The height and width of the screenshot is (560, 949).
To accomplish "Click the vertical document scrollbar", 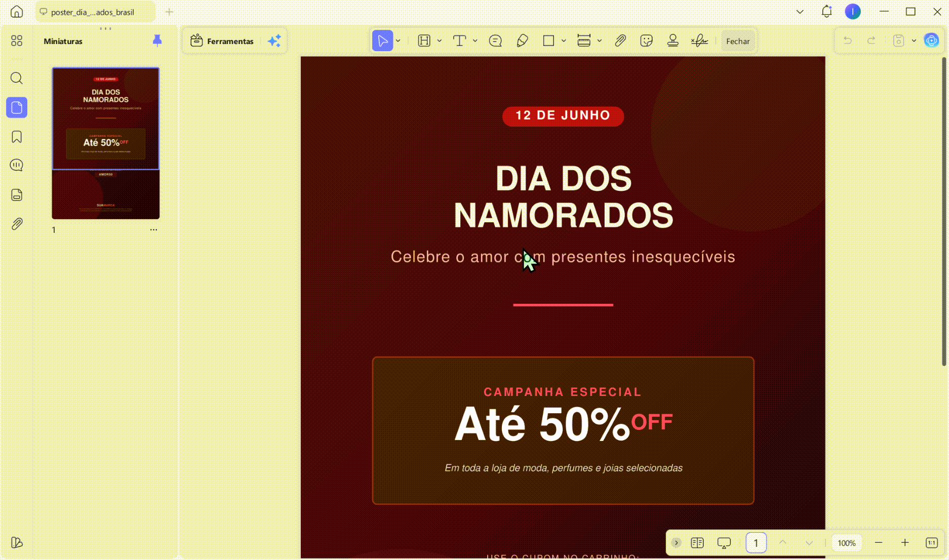I will coord(944,212).
